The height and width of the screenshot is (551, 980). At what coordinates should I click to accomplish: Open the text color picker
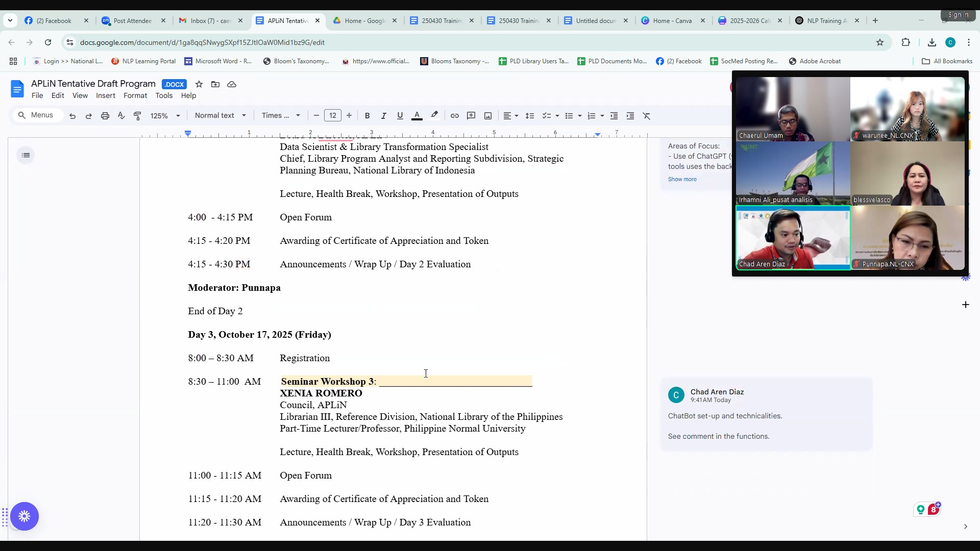416,116
